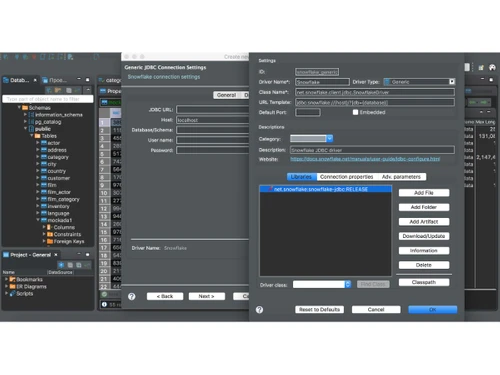Click the Classpath button
This screenshot has height=375, width=500.
pos(424,282)
